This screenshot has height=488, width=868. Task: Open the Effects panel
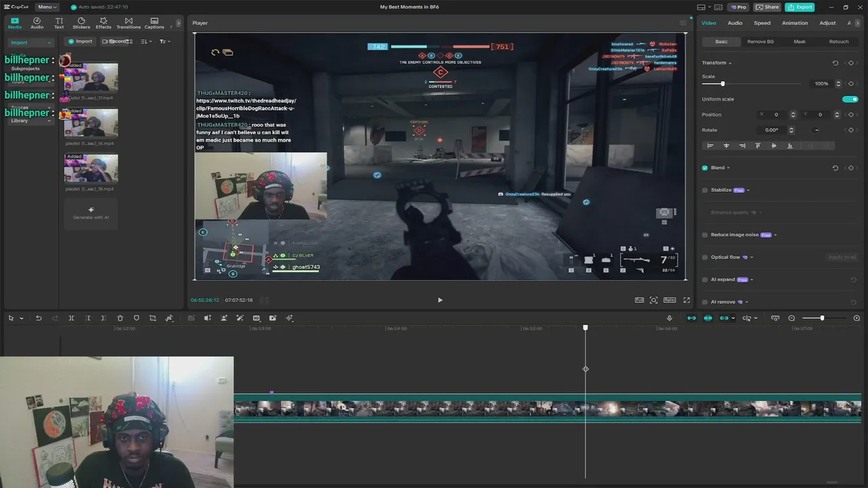103,23
